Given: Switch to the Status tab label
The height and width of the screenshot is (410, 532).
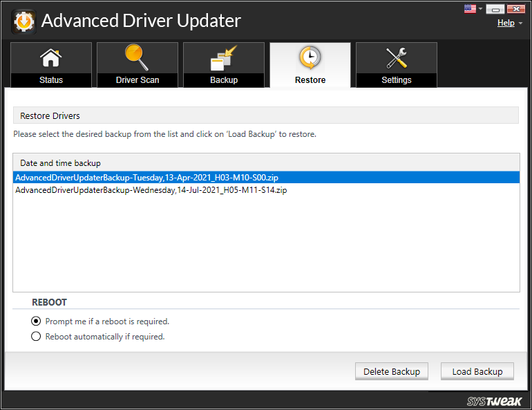Looking at the screenshot, I should tap(51, 80).
